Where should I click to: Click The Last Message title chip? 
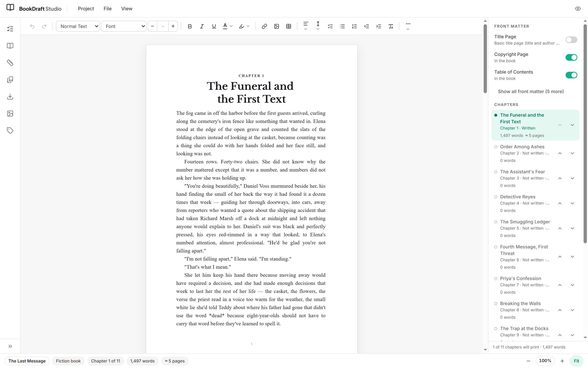tap(27, 361)
